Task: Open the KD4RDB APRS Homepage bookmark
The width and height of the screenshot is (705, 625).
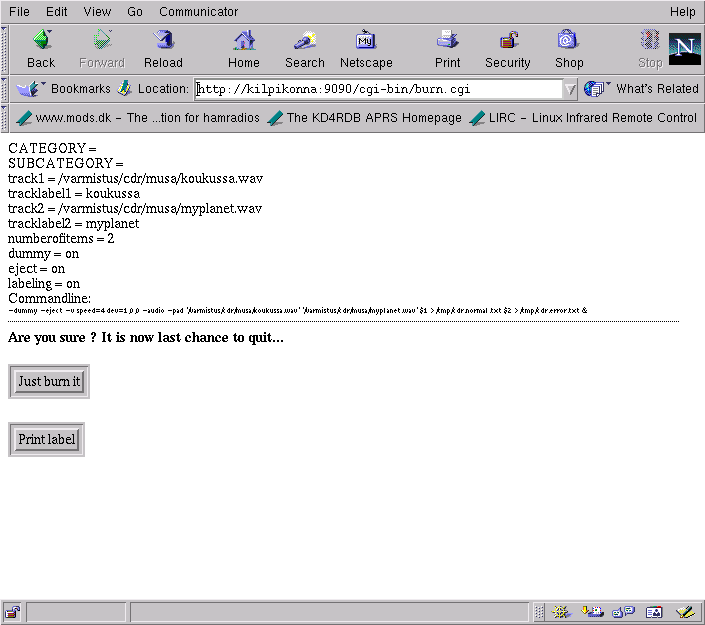Action: click(x=364, y=118)
